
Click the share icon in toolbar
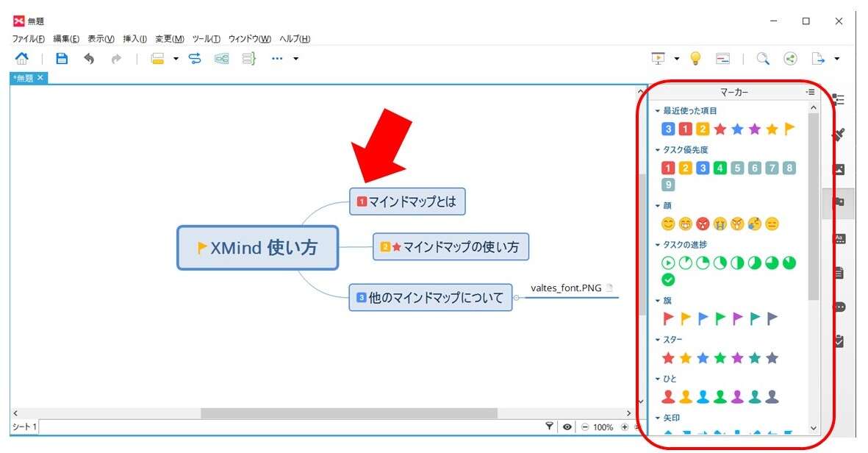[x=790, y=59]
